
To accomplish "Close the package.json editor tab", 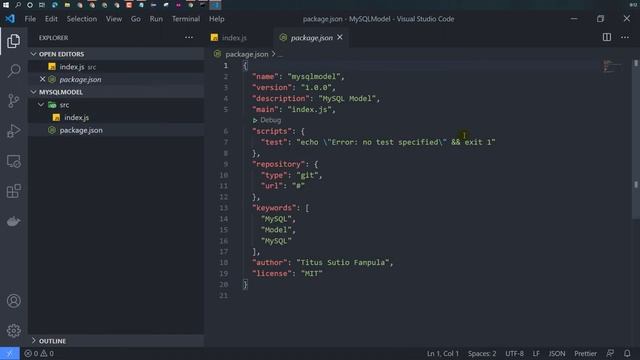I will [x=340, y=37].
